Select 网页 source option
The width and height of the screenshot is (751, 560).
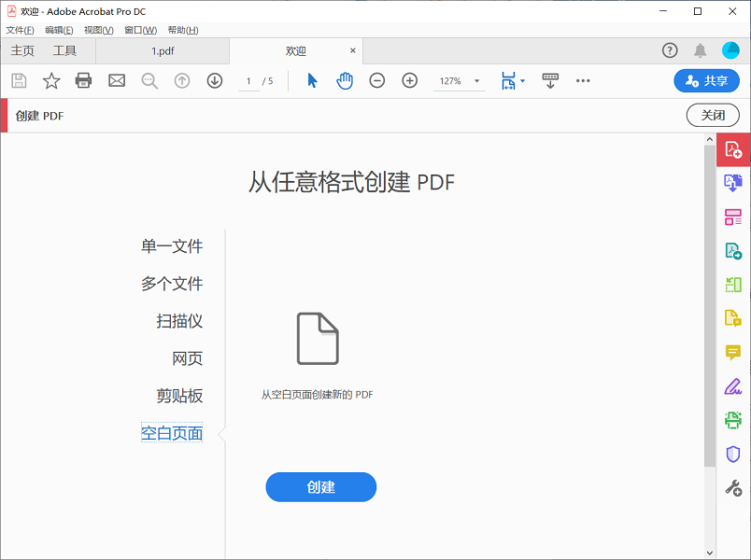coord(187,358)
